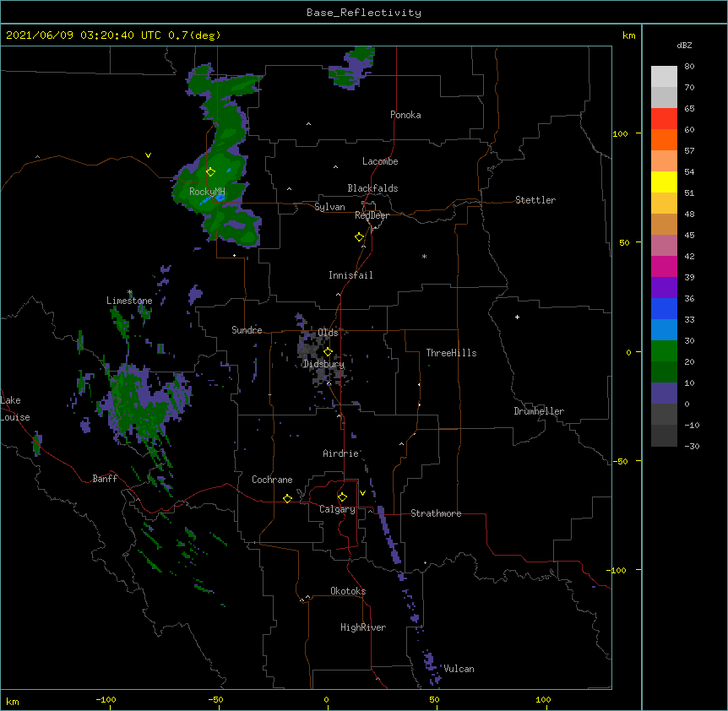728x711 pixels.
Task: Click the HighRiver town label
Action: click(363, 627)
